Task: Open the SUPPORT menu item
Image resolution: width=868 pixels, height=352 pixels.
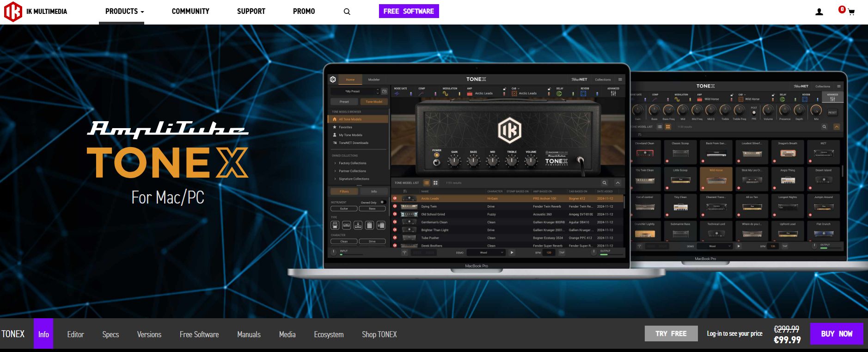Action: click(251, 12)
